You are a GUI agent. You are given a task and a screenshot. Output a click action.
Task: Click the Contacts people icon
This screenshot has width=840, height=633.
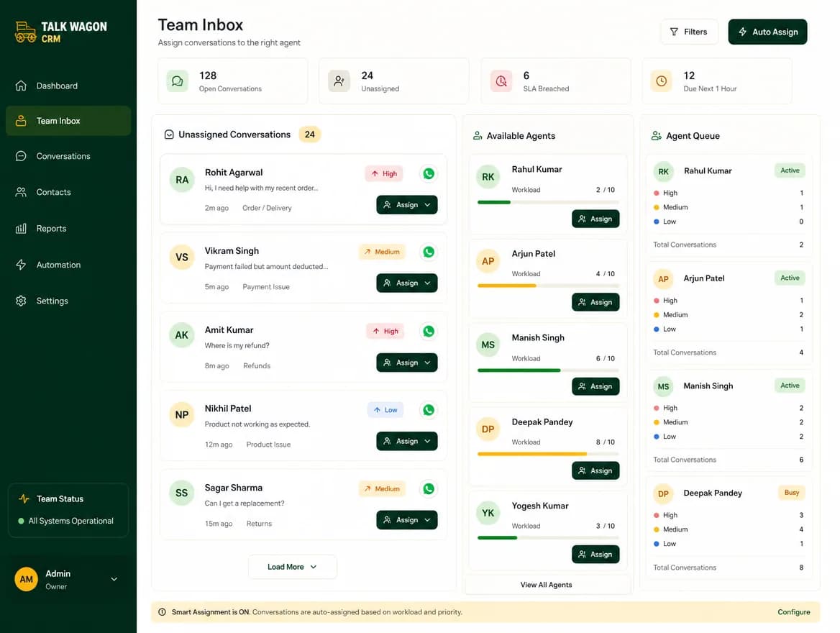[x=21, y=192]
